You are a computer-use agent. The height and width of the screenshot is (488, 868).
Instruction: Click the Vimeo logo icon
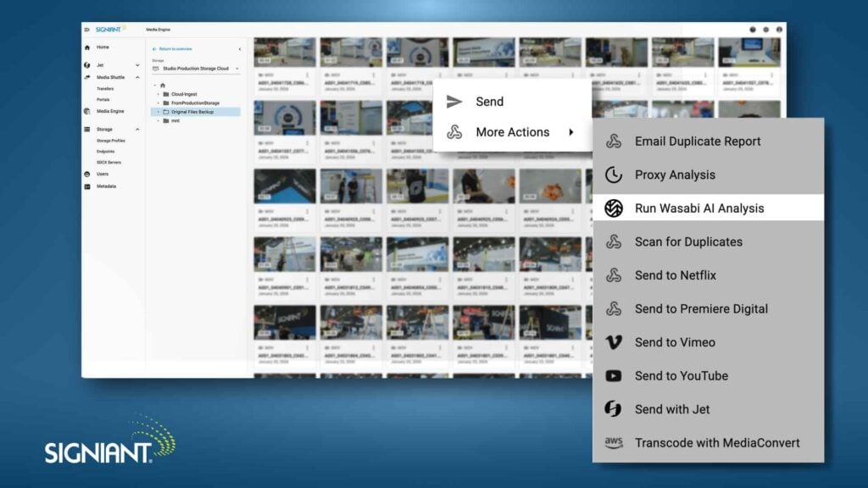coord(614,342)
